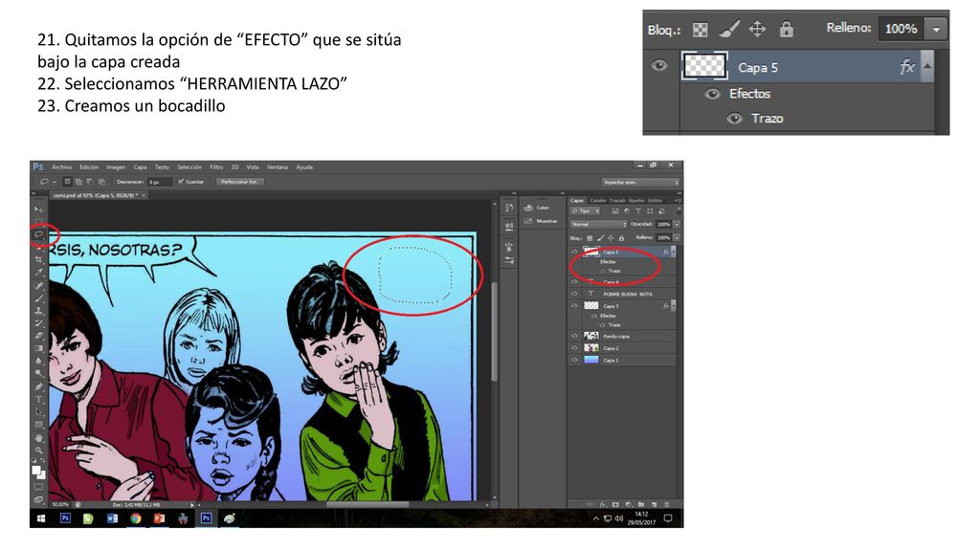The height and width of the screenshot is (551, 980).
Task: Select the Crop tool
Action: (x=38, y=259)
